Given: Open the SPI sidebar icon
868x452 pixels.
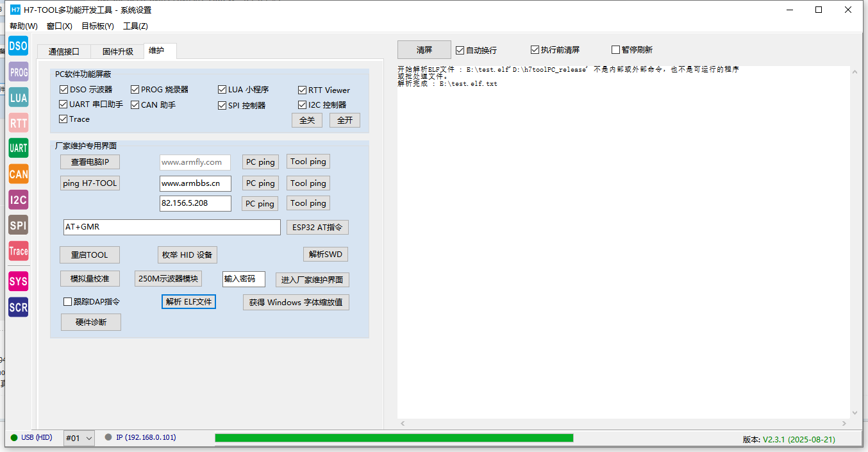Looking at the screenshot, I should 19,225.
